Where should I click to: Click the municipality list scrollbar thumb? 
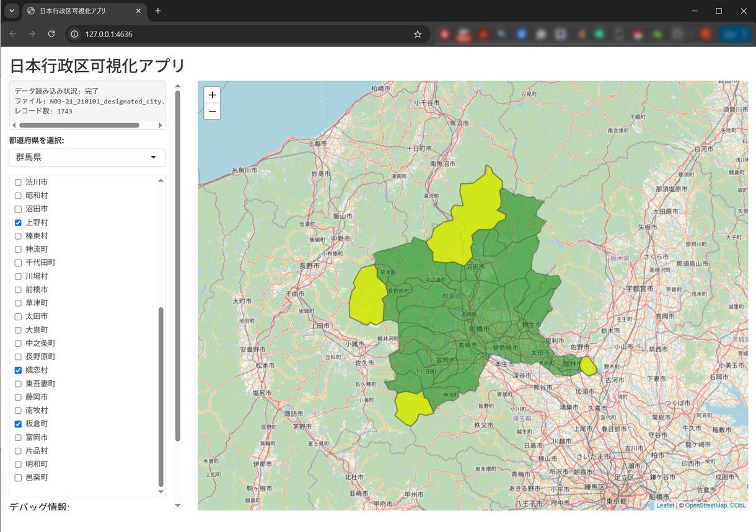(x=161, y=397)
